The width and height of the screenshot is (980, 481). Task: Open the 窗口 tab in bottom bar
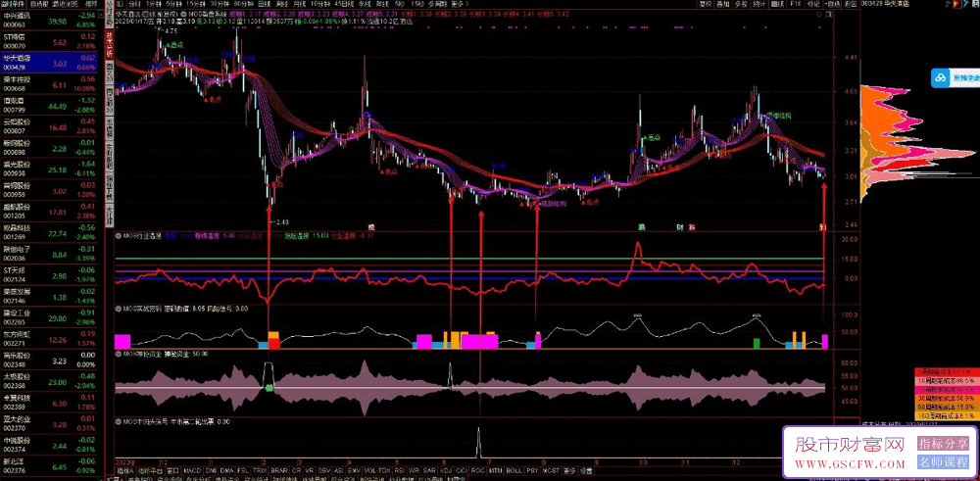[172, 470]
